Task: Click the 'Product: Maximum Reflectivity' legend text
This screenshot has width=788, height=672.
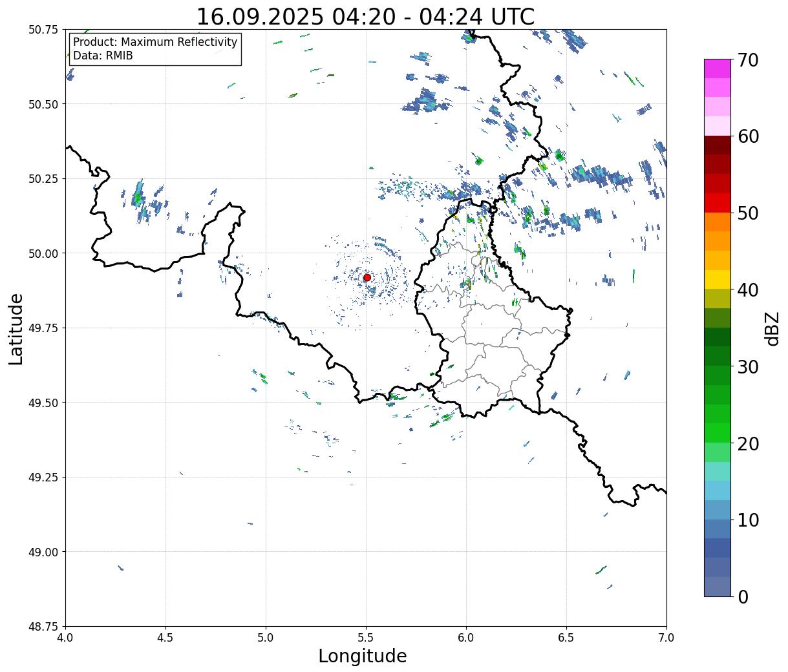Action: pyautogui.click(x=155, y=42)
